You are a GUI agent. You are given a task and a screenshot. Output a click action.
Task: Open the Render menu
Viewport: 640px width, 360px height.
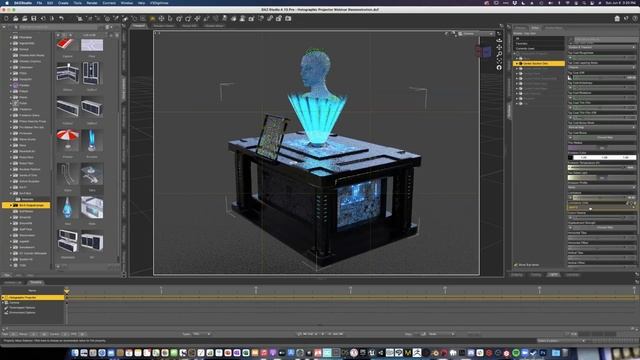92,3
